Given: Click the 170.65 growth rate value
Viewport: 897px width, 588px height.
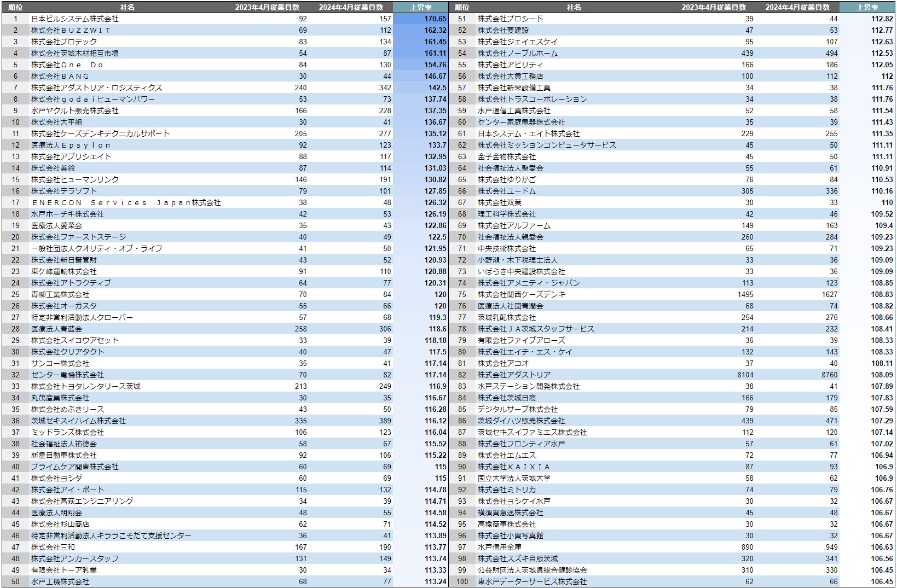Looking at the screenshot, I should pos(436,19).
